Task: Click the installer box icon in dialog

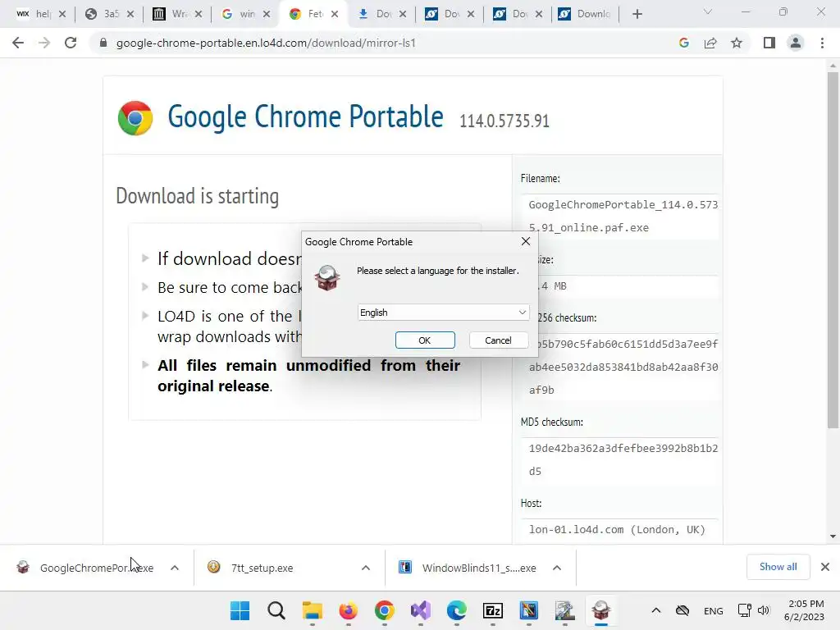Action: [327, 278]
